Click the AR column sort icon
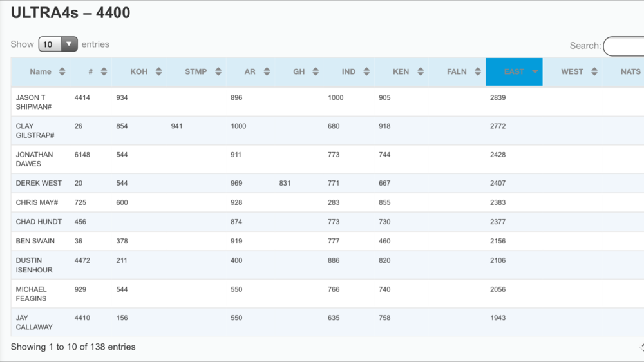The image size is (644, 362). [x=267, y=72]
